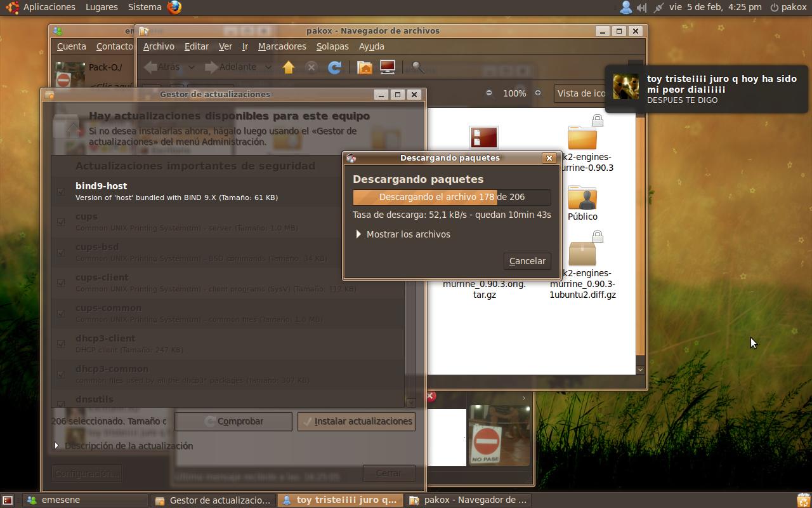Open the Atrás history dropdown arrow
This screenshot has height=508, width=812.
click(191, 67)
